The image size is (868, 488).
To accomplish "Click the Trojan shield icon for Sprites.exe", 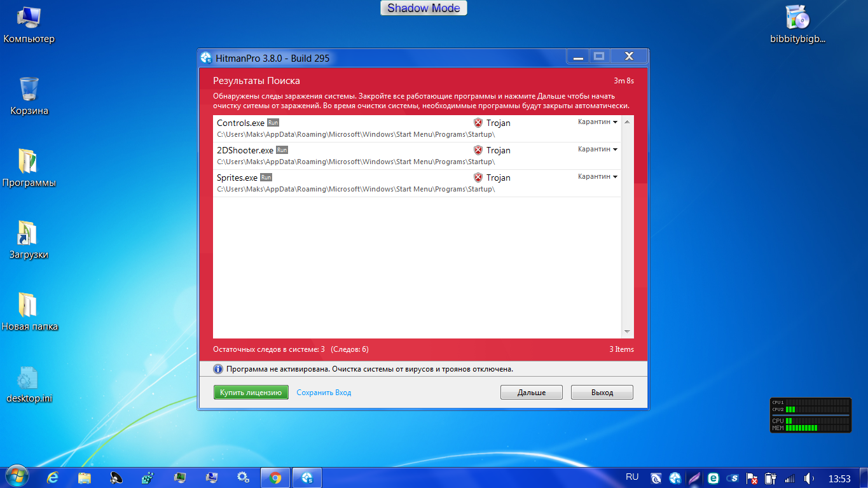I will [x=478, y=178].
